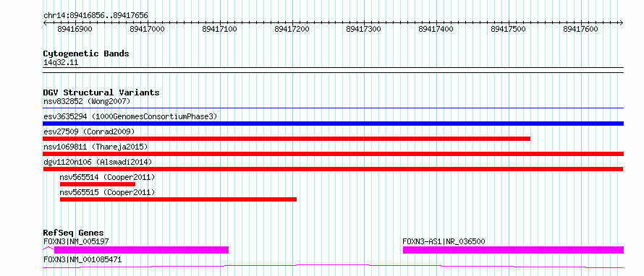Click the red esv27509 variant bar
Image resolution: width=644 pixels, height=276 pixels.
point(287,139)
